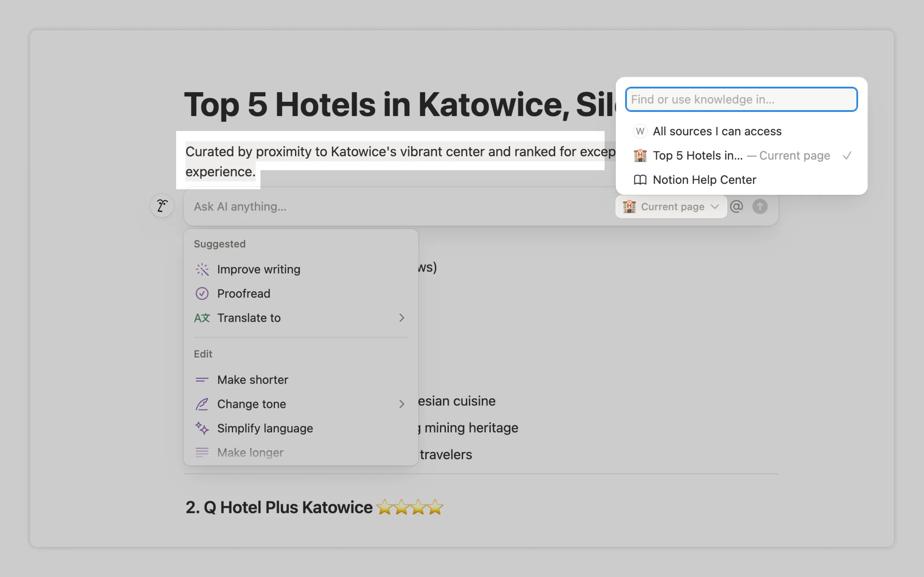Open the Current page dropdown

tap(671, 207)
